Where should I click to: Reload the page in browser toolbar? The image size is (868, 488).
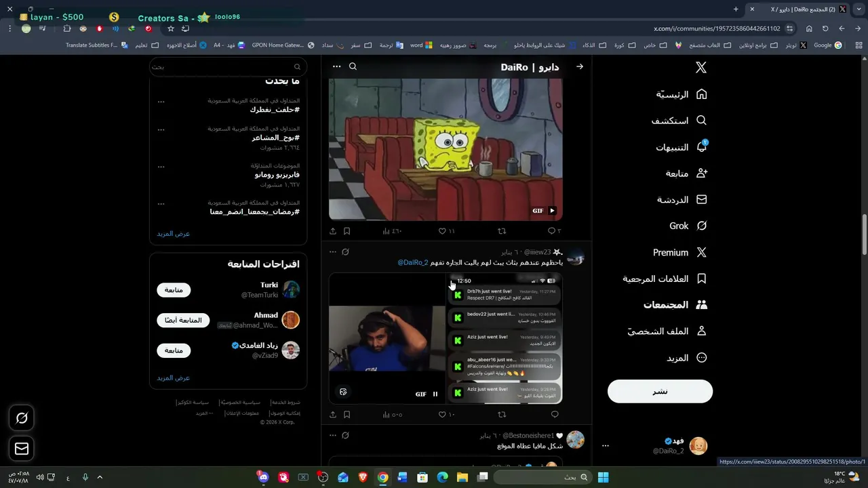click(825, 28)
